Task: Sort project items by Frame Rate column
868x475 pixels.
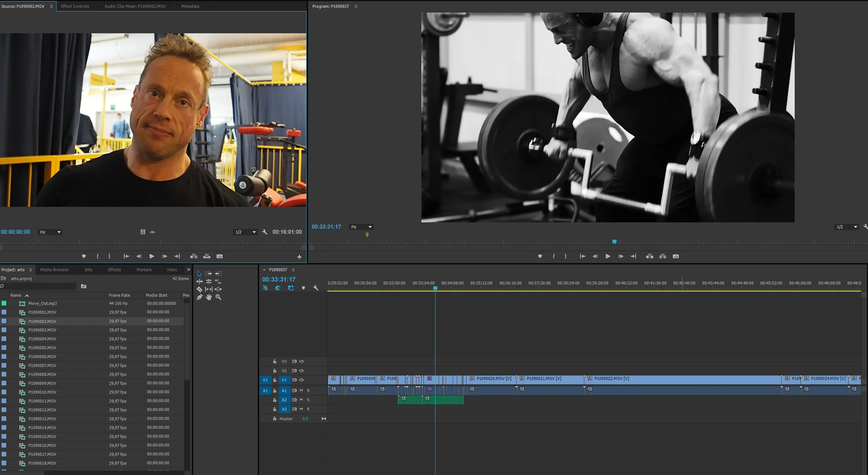Action: 119,295
